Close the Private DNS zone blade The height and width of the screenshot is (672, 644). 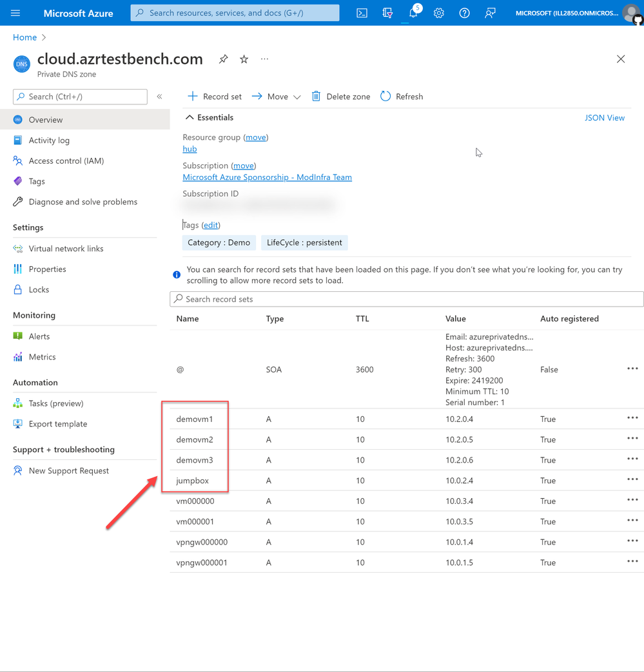(621, 59)
